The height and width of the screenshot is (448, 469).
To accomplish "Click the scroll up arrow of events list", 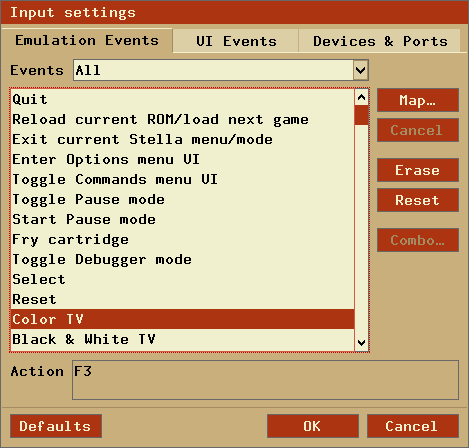I will (361, 97).
